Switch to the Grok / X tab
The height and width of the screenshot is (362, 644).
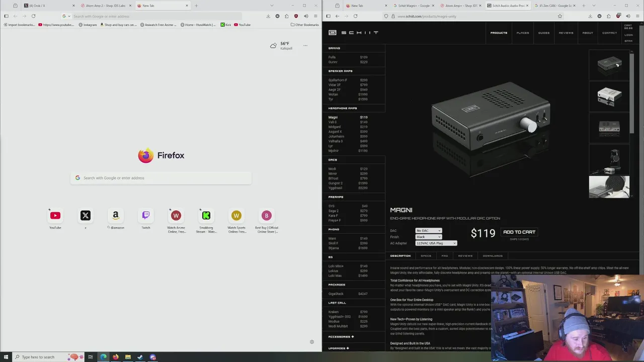48,6
